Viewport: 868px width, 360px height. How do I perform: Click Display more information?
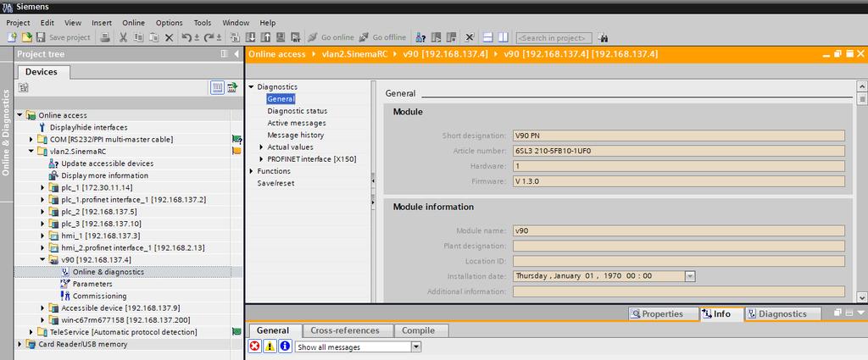pos(104,175)
